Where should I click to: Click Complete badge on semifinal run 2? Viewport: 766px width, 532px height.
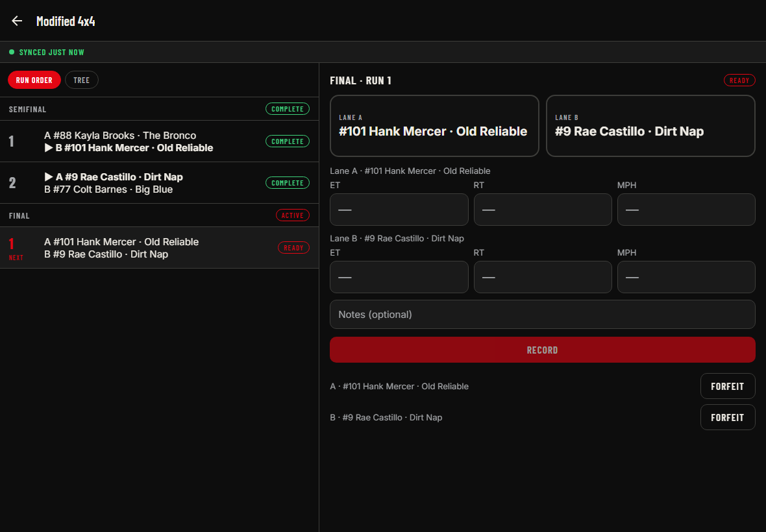pos(287,183)
